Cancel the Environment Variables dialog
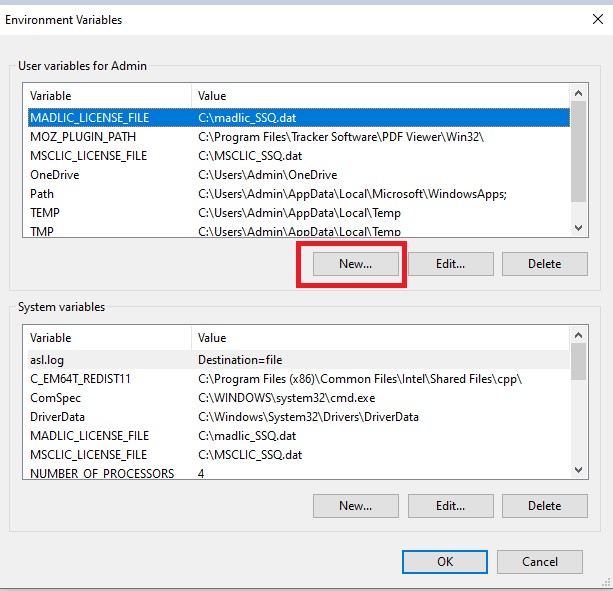The height and width of the screenshot is (591, 613). coord(539,562)
